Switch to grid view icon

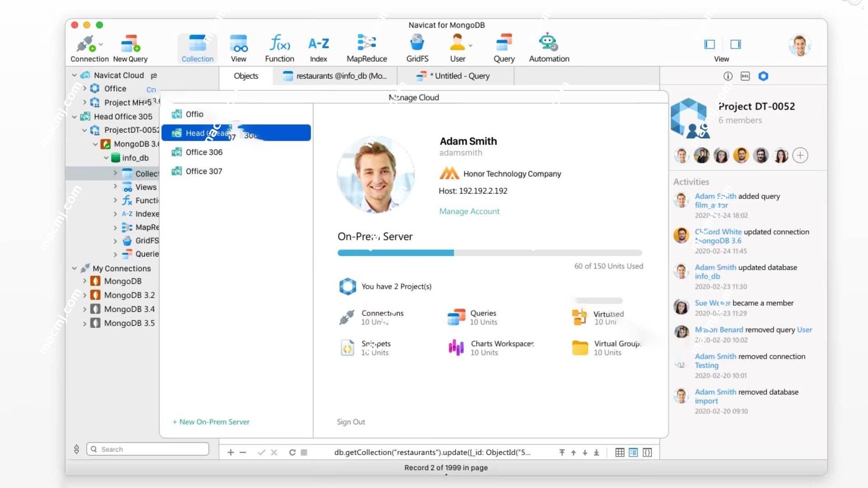click(620, 452)
